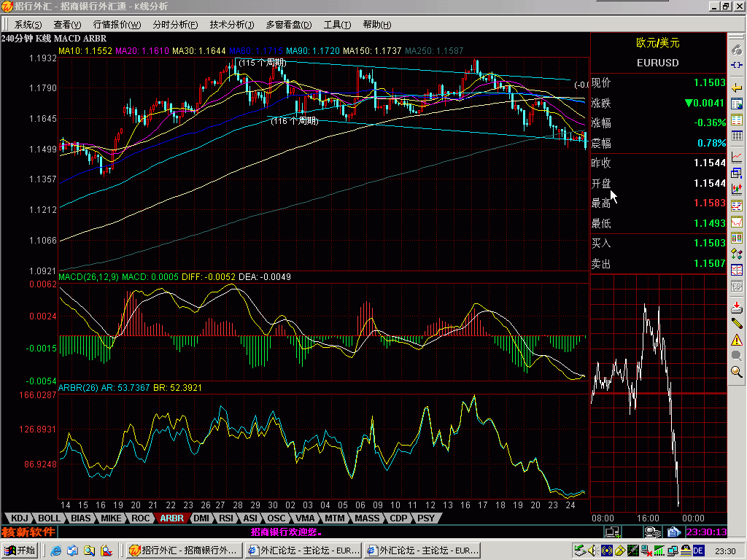747x560 pixels.
Task: Switch to the BOLL indicator tab
Action: click(x=49, y=518)
